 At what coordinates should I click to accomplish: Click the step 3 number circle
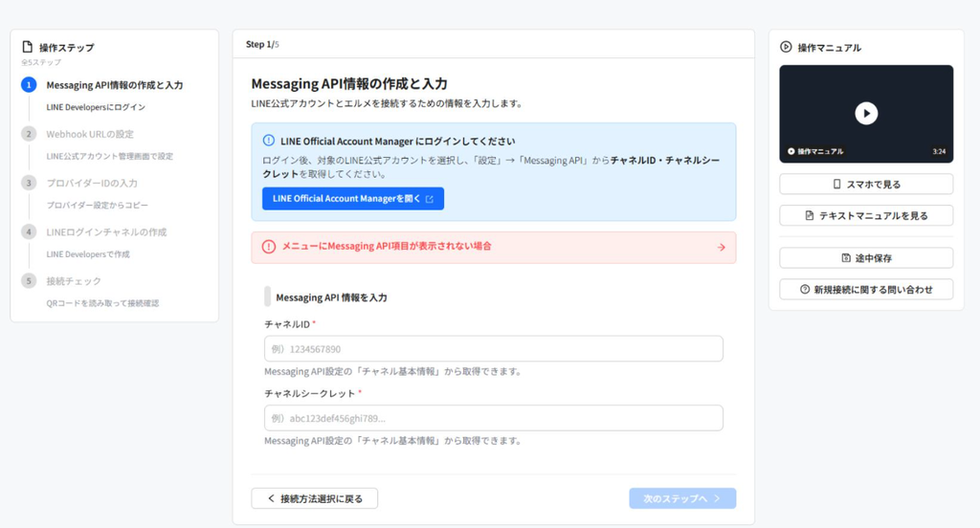tap(29, 183)
